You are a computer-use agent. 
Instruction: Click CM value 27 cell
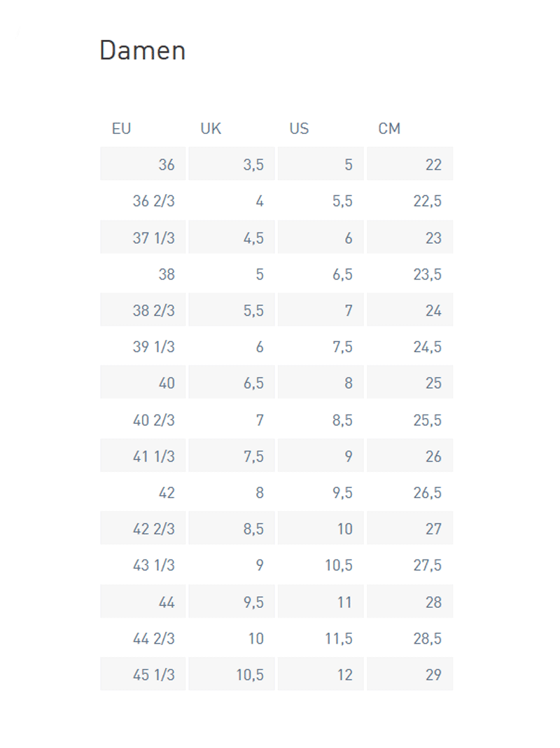(x=410, y=529)
